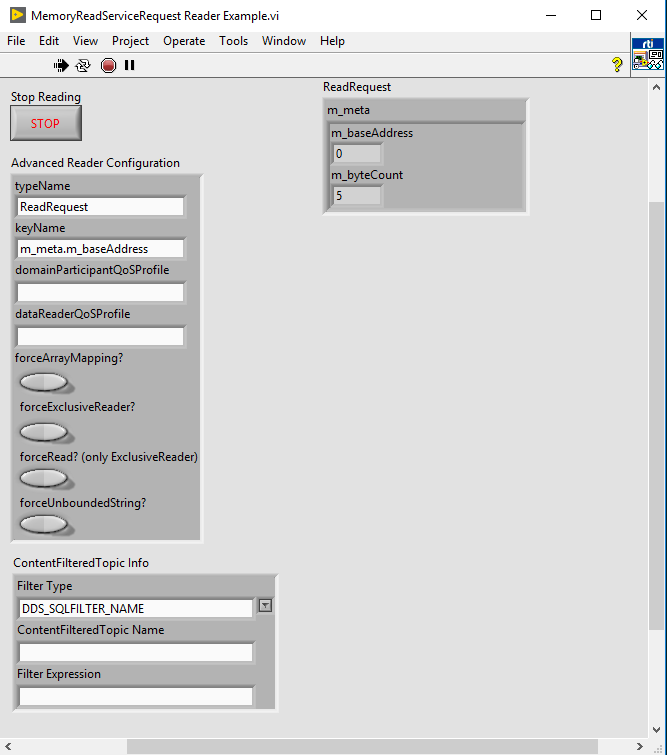Viewport: 667px width, 755px height.
Task: Click the horizontal scrollbar thumb
Action: (362, 746)
